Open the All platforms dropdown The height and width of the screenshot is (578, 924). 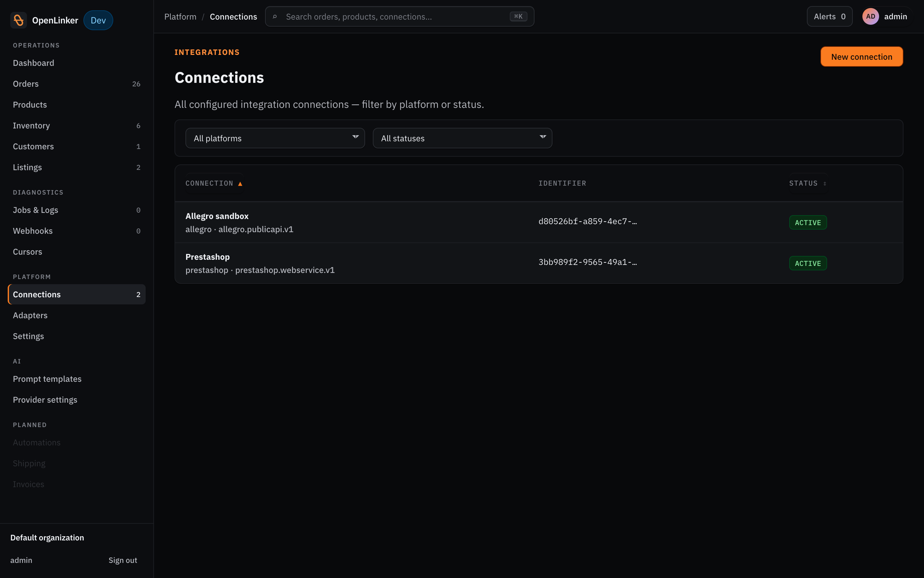pos(275,138)
